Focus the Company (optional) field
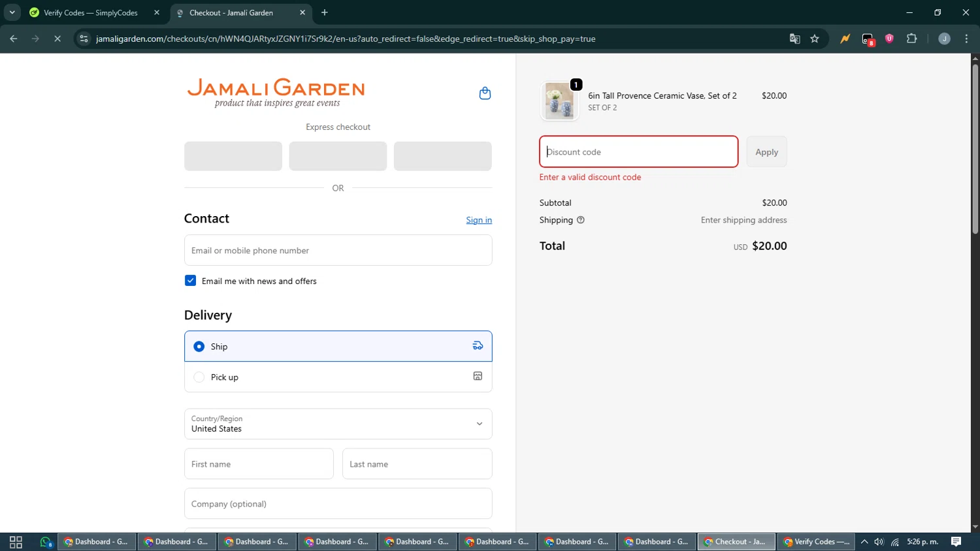 coord(338,503)
